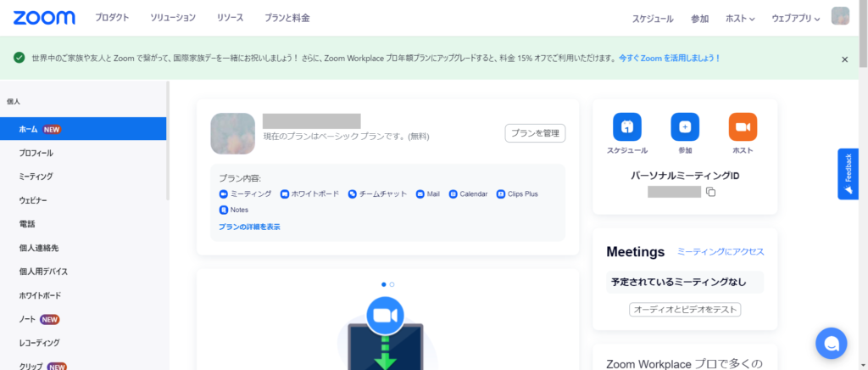Click the blue Schedule (スケジュール) calendar icon
Viewport: 868px width, 370px height.
pyautogui.click(x=626, y=126)
